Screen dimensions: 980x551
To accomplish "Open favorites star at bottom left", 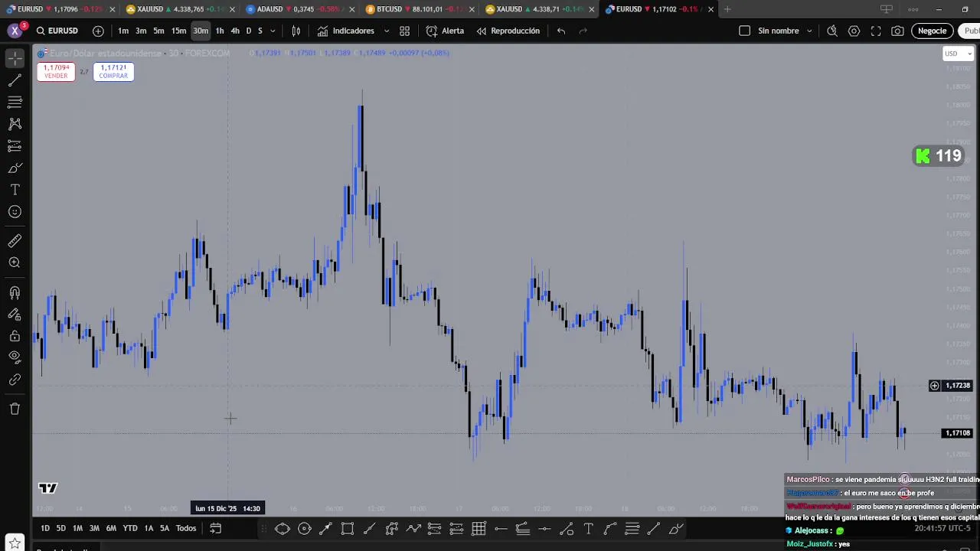I will [15, 543].
